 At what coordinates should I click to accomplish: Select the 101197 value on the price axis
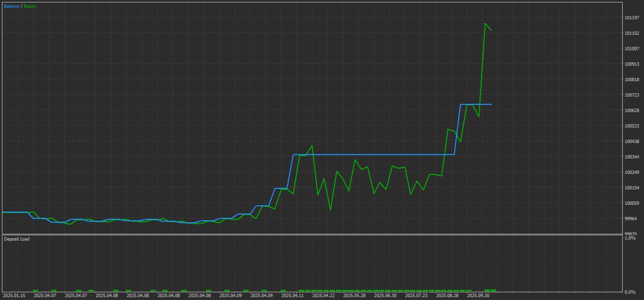(x=632, y=18)
